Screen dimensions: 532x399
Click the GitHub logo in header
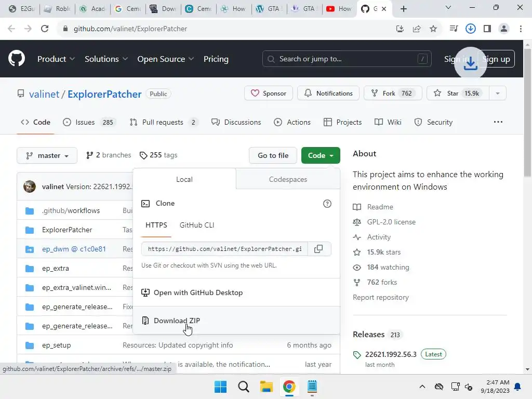17,58
